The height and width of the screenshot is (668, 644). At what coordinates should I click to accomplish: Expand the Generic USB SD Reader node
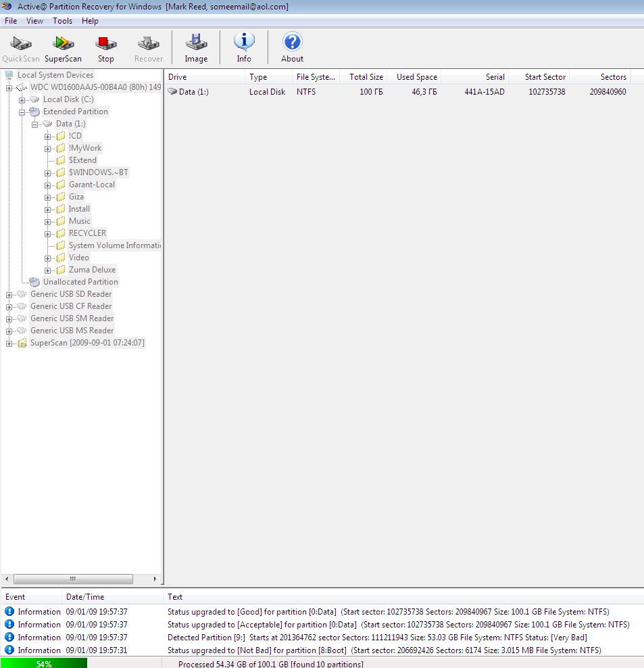(9, 295)
